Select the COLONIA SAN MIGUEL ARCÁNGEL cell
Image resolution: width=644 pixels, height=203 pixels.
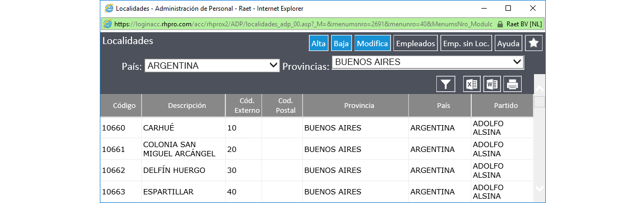point(183,149)
